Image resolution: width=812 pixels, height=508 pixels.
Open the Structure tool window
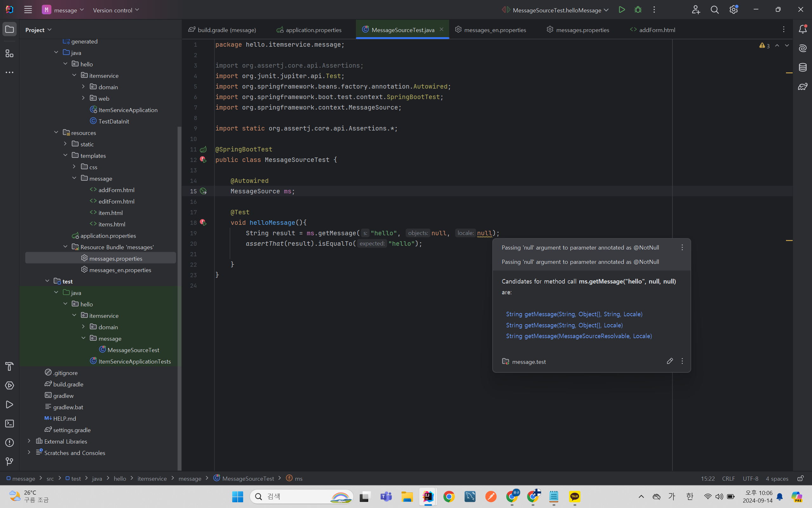point(10,53)
